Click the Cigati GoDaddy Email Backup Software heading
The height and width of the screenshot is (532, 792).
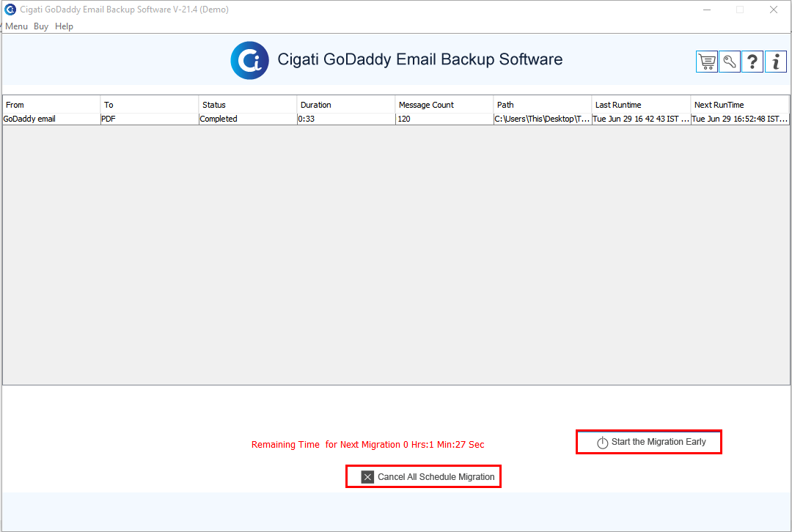(x=419, y=59)
